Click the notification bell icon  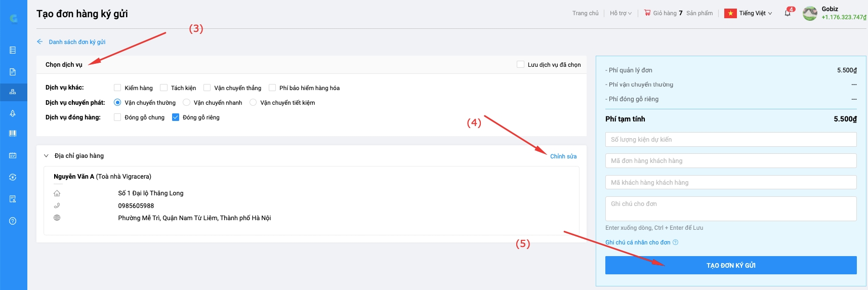788,13
